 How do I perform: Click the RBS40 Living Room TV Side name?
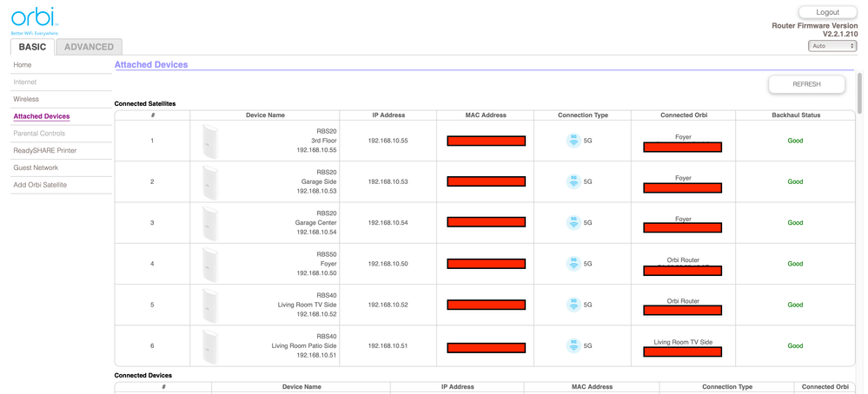point(308,305)
